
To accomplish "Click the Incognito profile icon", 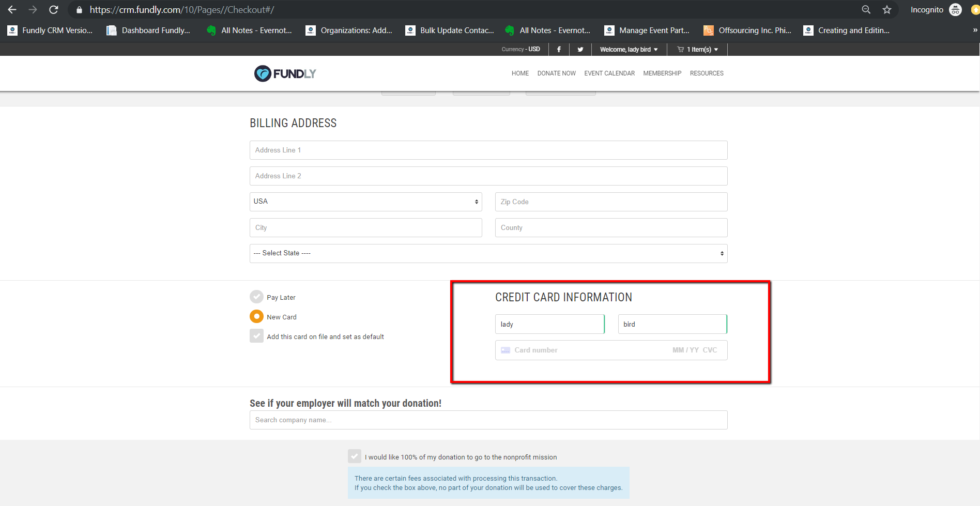I will click(955, 9).
